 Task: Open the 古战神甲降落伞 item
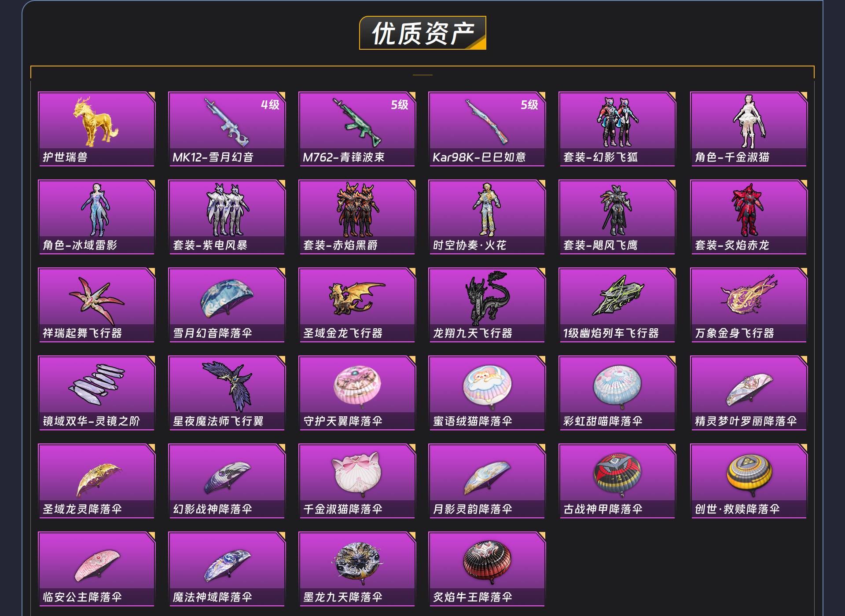click(617, 481)
